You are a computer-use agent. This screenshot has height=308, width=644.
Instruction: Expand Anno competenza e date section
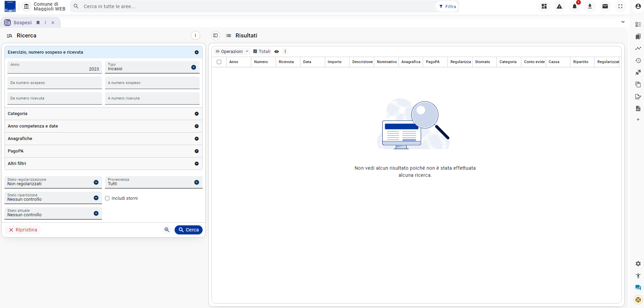point(103,126)
